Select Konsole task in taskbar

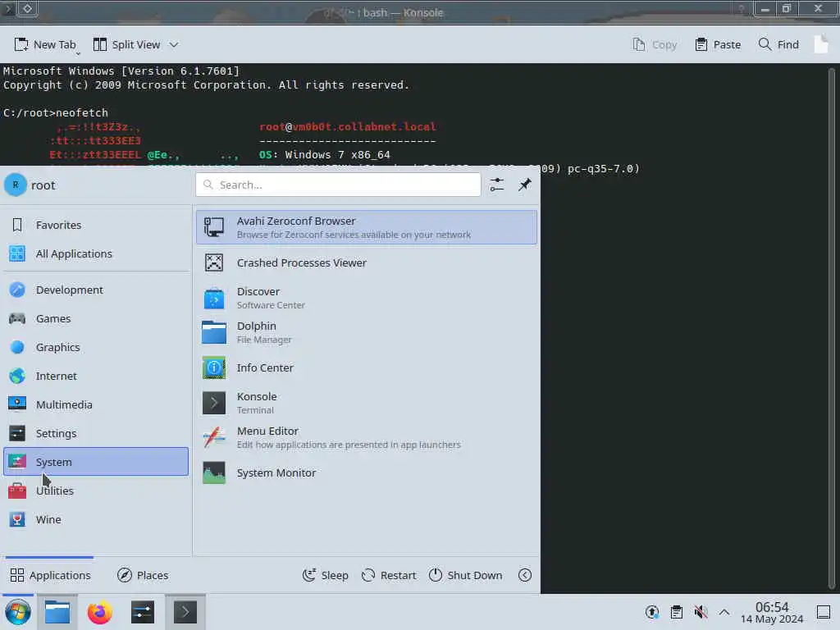185,612
